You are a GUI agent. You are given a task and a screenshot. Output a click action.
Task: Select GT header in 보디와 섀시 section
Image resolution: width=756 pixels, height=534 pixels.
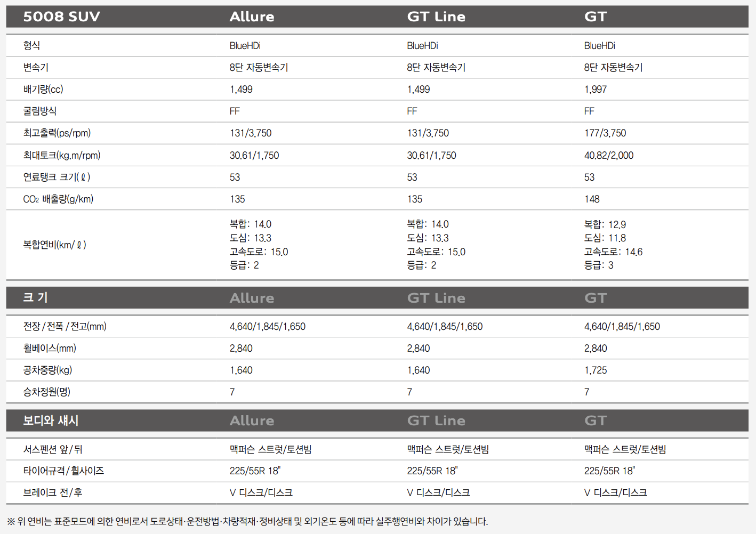(596, 420)
